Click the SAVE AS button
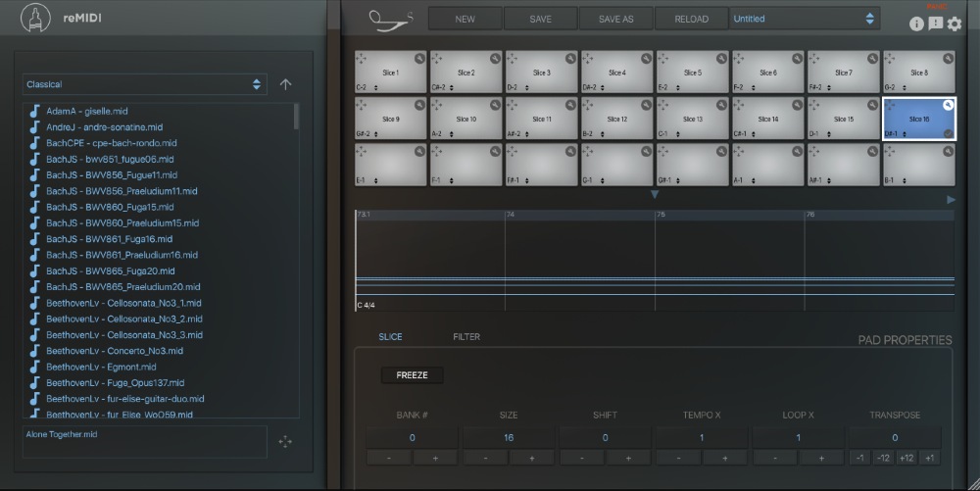The width and height of the screenshot is (980, 491). tap(615, 19)
